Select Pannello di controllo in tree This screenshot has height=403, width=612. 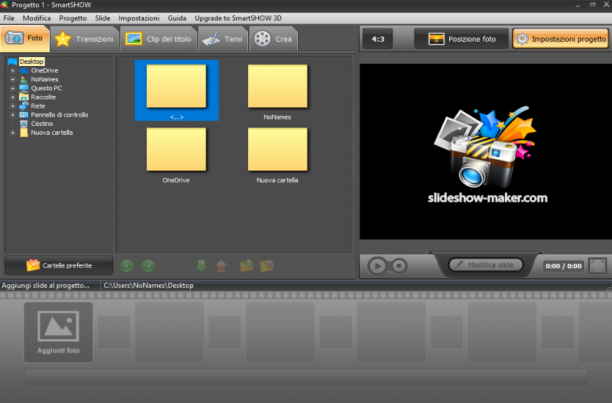click(59, 115)
